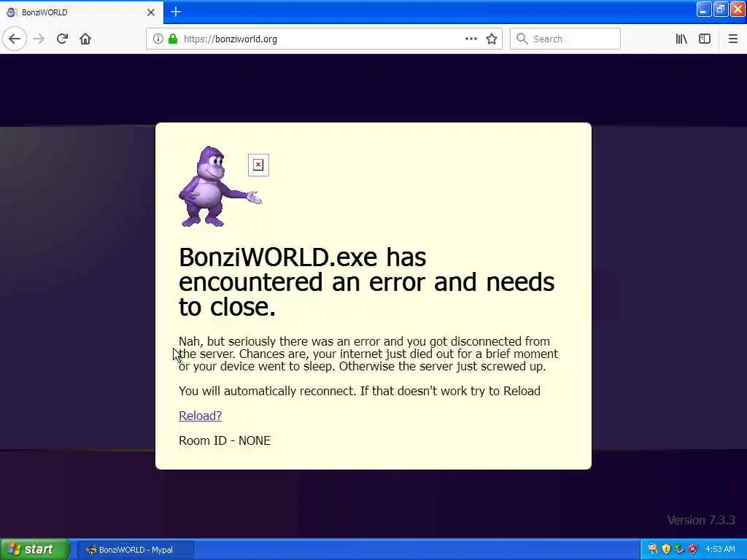This screenshot has width=747, height=560.
Task: Click the yellow shield security tray icon
Action: pyautogui.click(x=666, y=549)
